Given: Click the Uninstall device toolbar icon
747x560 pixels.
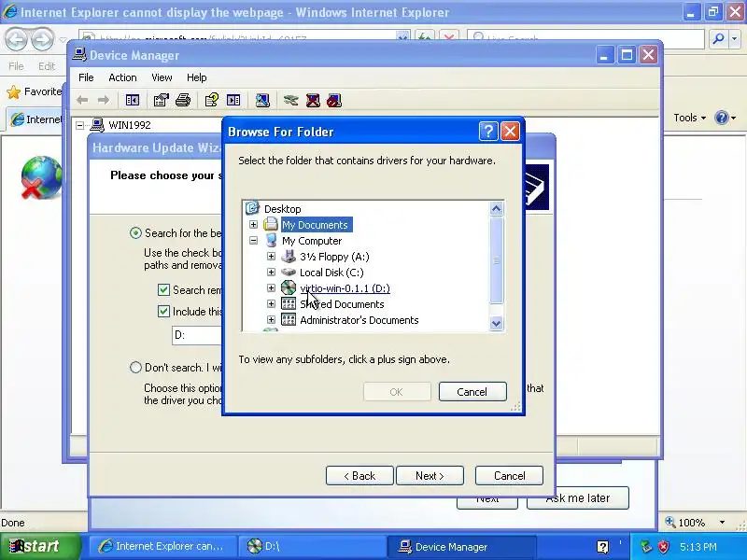Looking at the screenshot, I should 313,100.
